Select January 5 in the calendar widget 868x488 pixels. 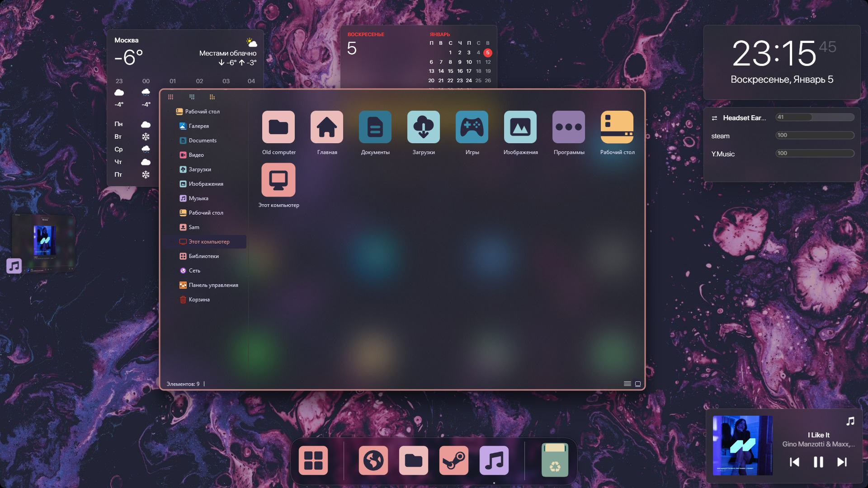pos(487,52)
